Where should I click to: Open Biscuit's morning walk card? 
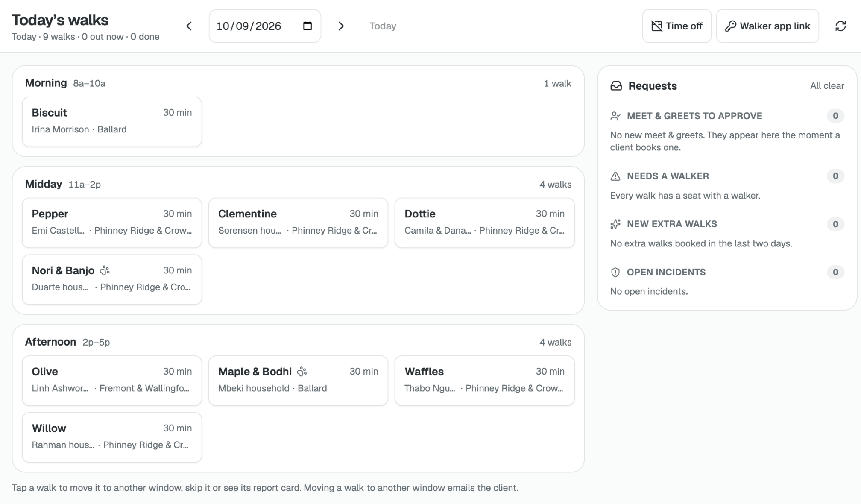click(x=112, y=122)
